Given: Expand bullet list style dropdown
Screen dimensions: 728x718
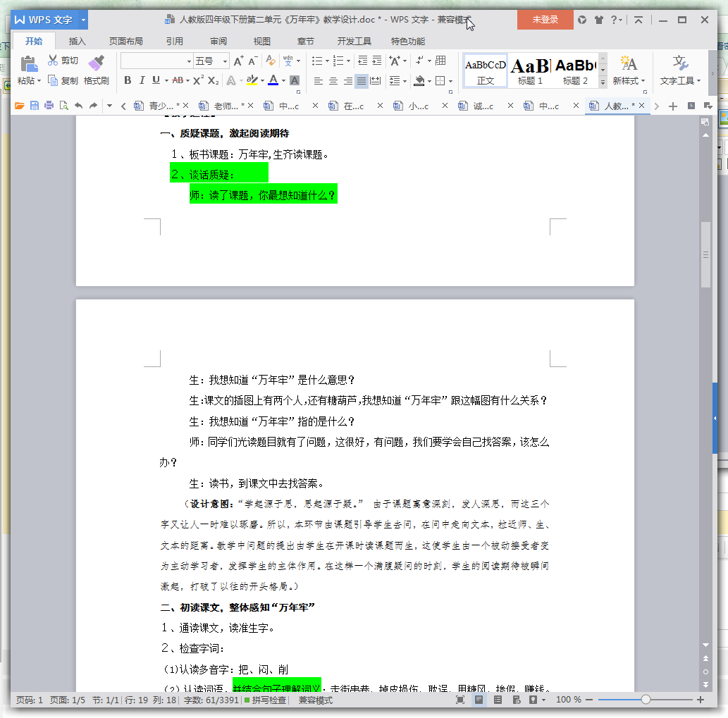Looking at the screenshot, I should 327,61.
